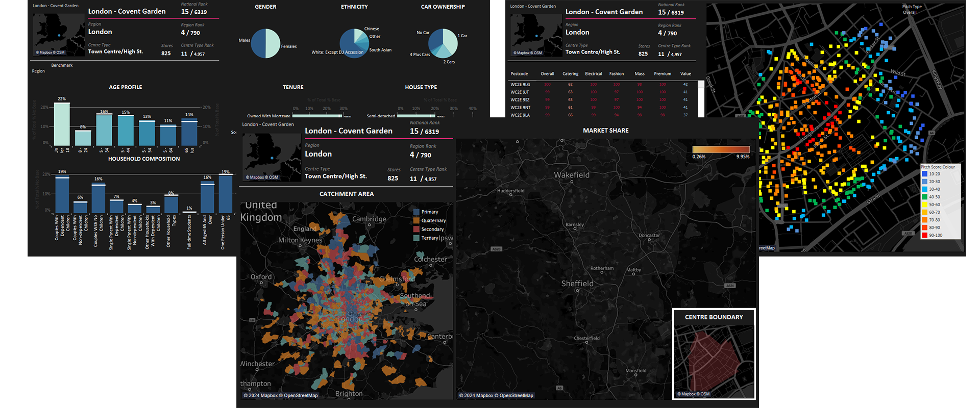Select the Ethnicity pie chart
The height and width of the screenshot is (408, 980).
pyautogui.click(x=354, y=43)
